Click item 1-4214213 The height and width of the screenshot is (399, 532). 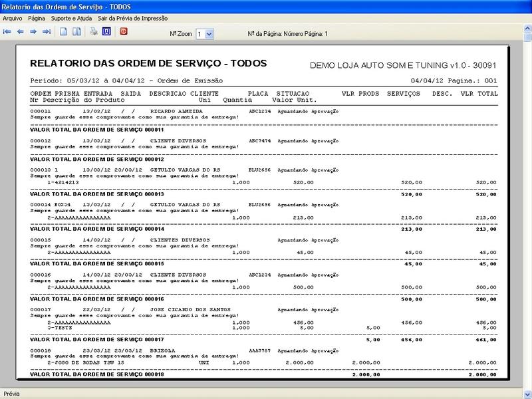63,182
